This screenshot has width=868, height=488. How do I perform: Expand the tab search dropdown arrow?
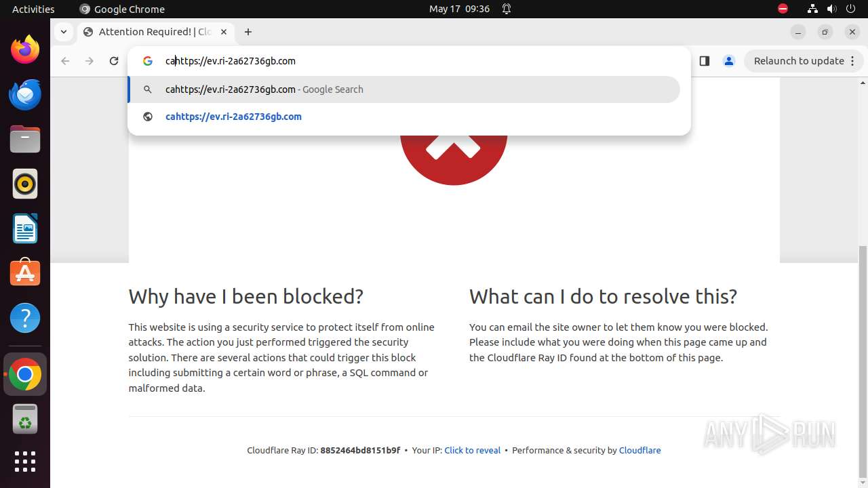coord(63,32)
